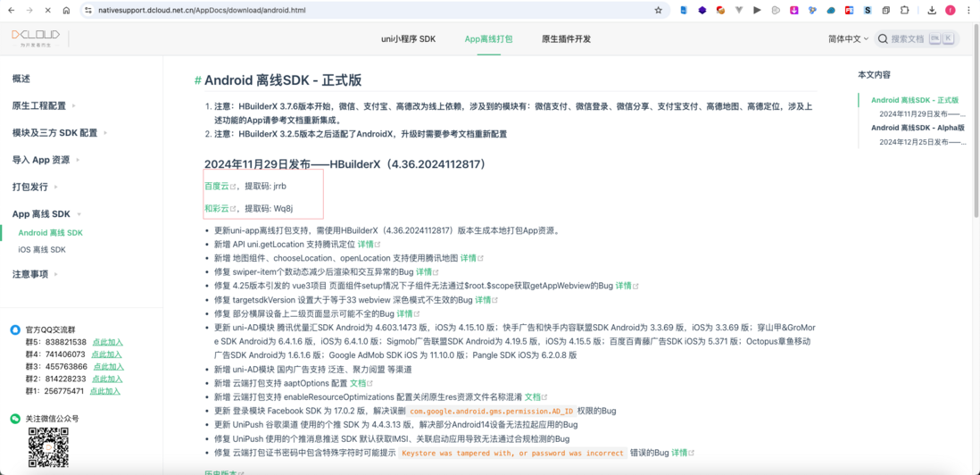
Task: Bookmark this page with the star icon
Action: point(658,11)
